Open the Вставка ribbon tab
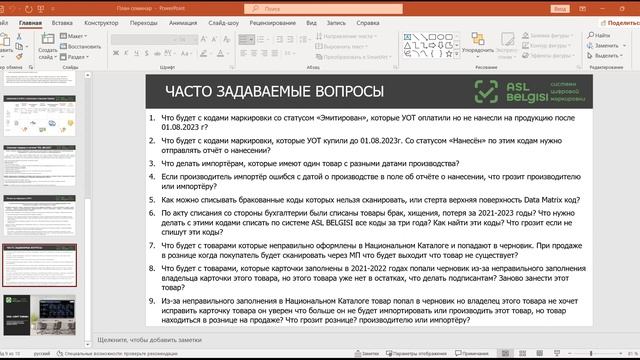640x360 pixels. [62, 23]
